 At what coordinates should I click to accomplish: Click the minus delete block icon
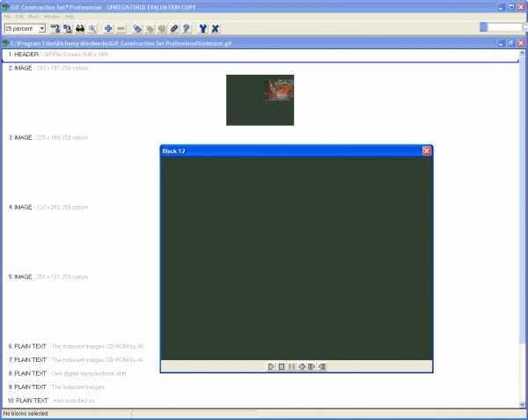[121, 29]
